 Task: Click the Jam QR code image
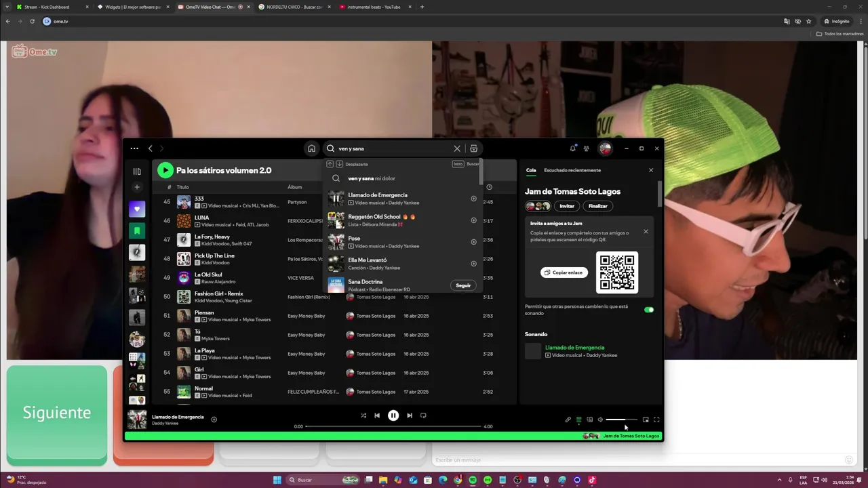(617, 272)
